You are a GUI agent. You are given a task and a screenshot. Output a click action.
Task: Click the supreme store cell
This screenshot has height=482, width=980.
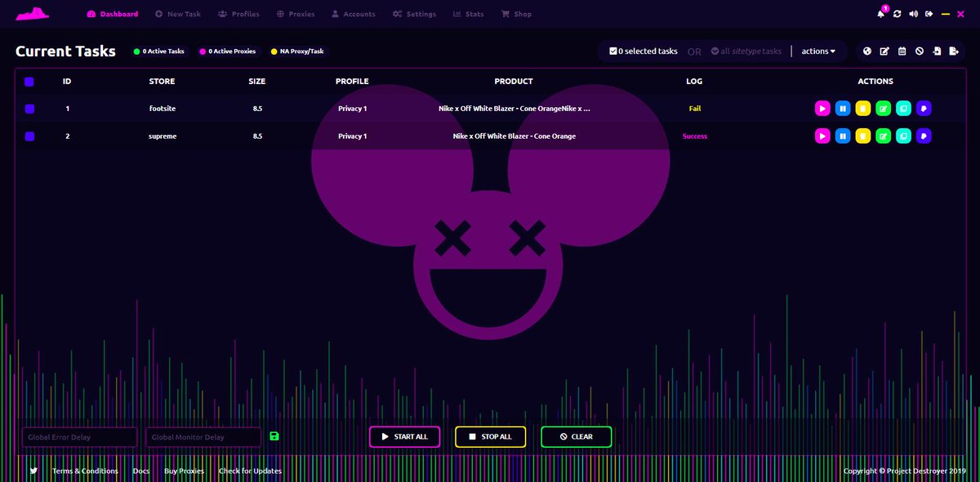[x=162, y=136]
